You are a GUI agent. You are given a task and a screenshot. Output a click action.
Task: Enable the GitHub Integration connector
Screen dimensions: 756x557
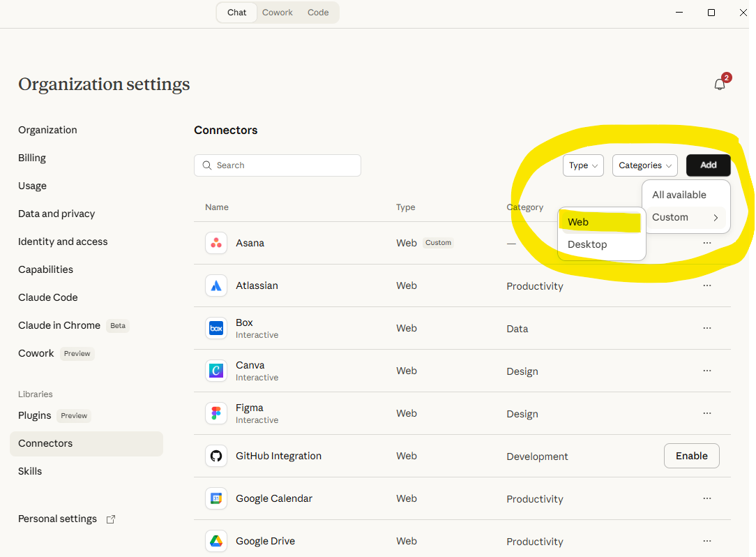[691, 456]
